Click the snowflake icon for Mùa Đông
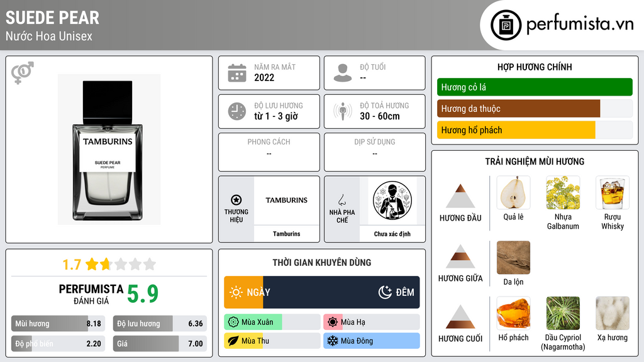 (333, 341)
